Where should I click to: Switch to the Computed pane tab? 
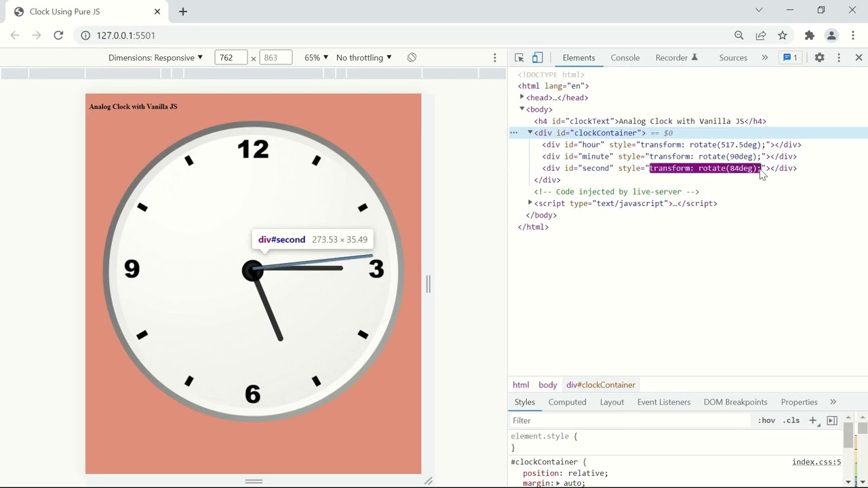coord(568,402)
